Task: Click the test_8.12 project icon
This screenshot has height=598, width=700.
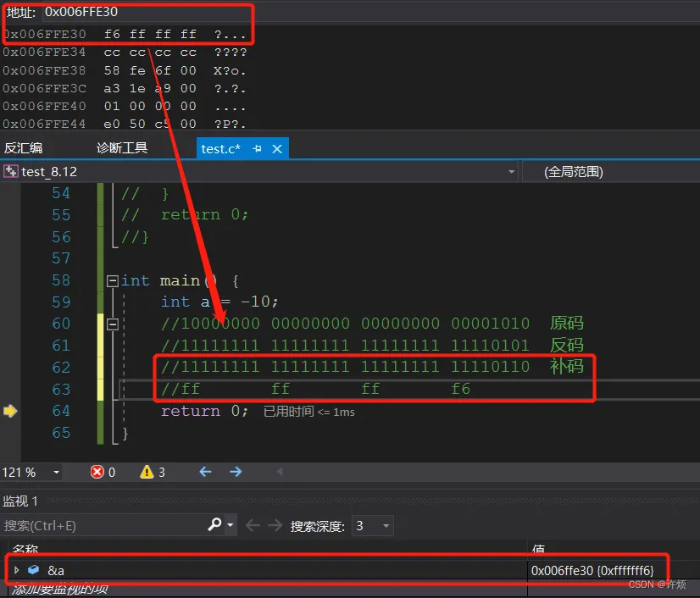Action: pos(11,171)
